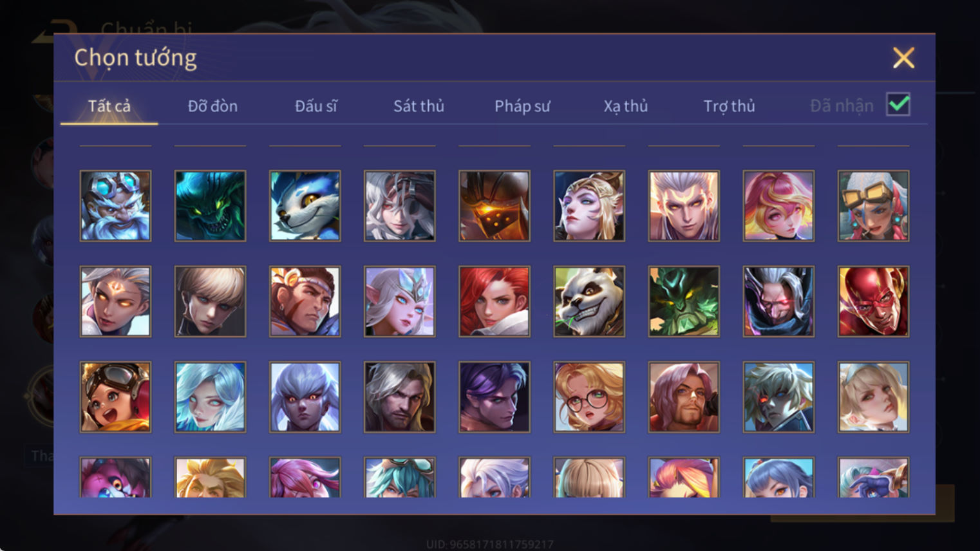This screenshot has height=551, width=980.
Task: Pick the pink-haired girl hero portrait
Action: tap(778, 206)
